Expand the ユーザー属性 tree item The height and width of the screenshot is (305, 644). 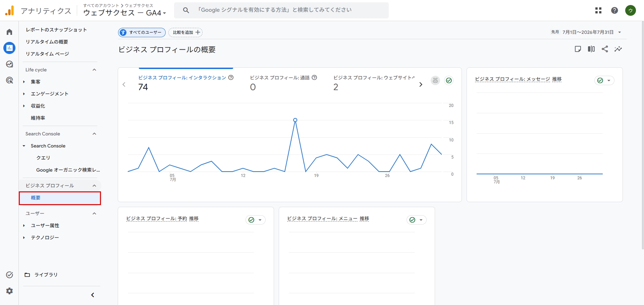tap(24, 226)
